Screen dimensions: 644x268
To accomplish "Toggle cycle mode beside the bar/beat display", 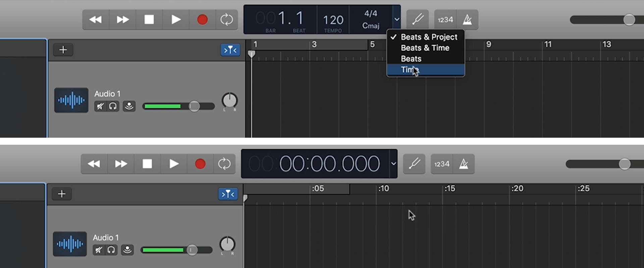I will click(x=226, y=20).
